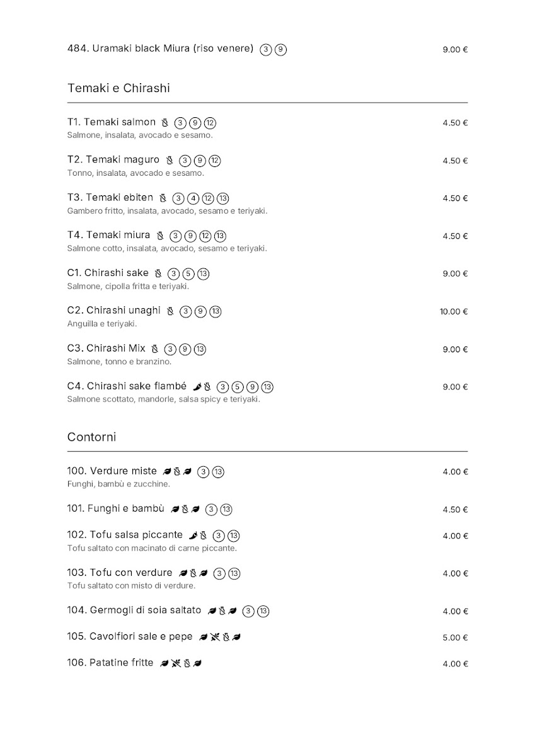This screenshot has width=535, height=756.
Task: Click the gluten-free wheat icon on Cavolfiori sale e pepe
Action: [215, 637]
